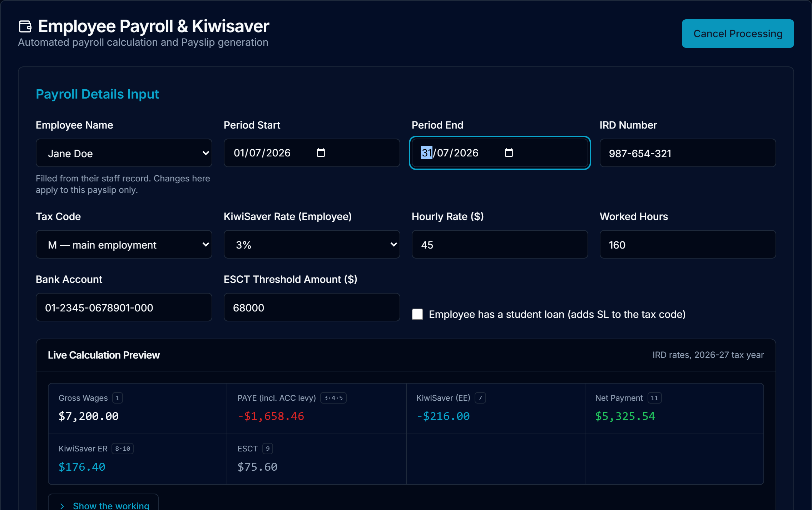Focus the IRD Number field
This screenshot has width=812, height=510.
click(688, 153)
